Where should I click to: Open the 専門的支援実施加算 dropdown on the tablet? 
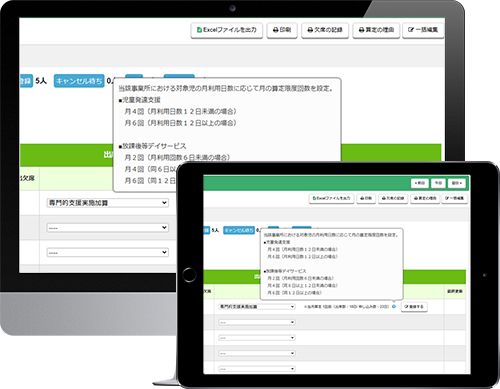click(257, 307)
